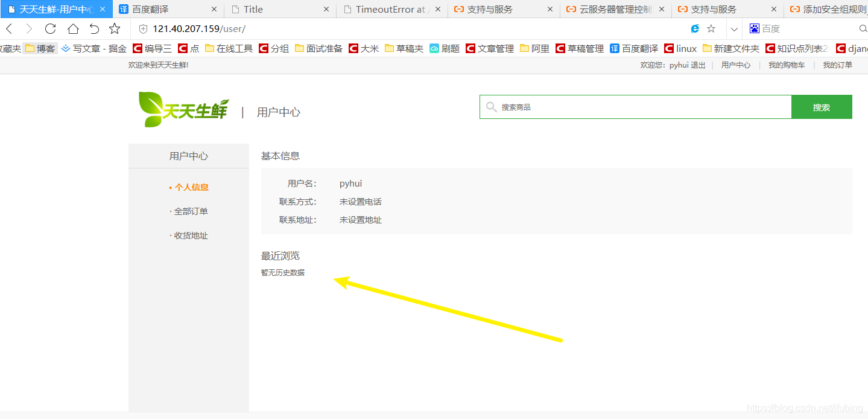
Task: Go forward with the browser forward arrow
Action: click(x=29, y=29)
